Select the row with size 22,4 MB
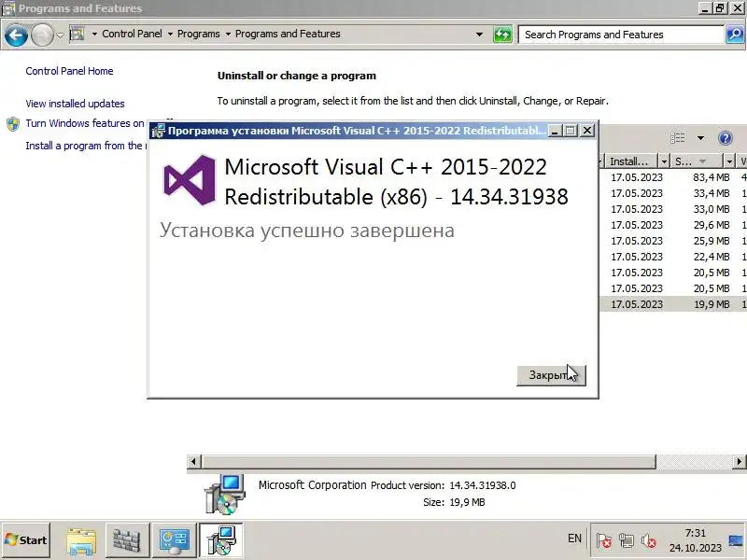Screen dimensions: 747x560 pos(673,257)
